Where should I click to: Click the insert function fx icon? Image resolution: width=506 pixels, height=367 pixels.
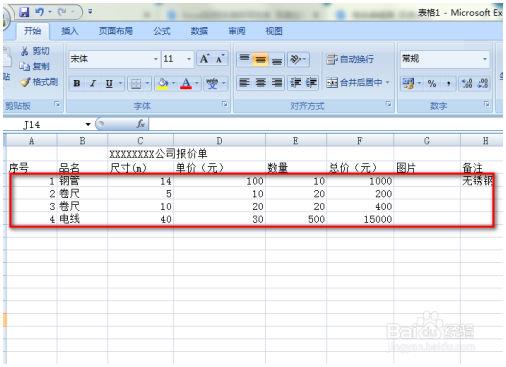(140, 124)
